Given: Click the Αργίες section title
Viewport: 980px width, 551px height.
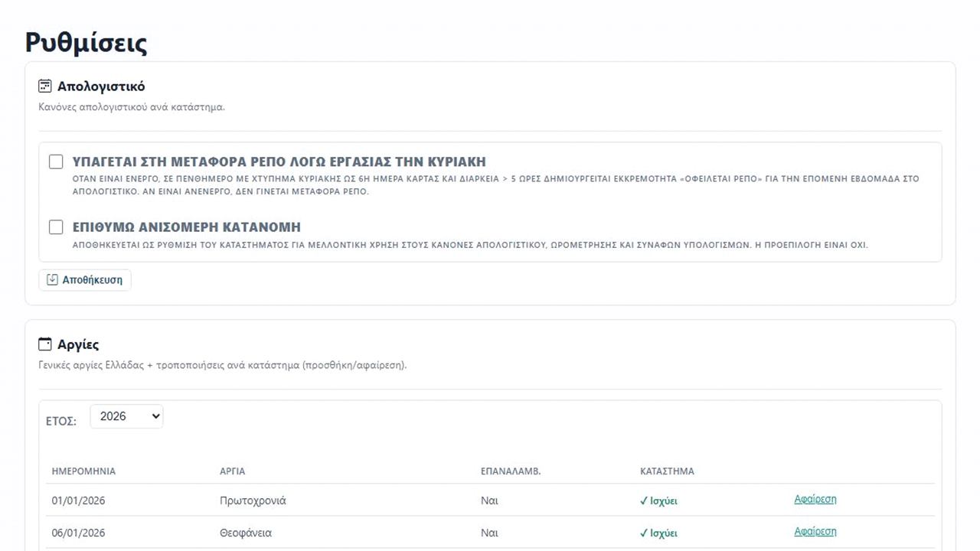Looking at the screenshot, I should click(78, 344).
